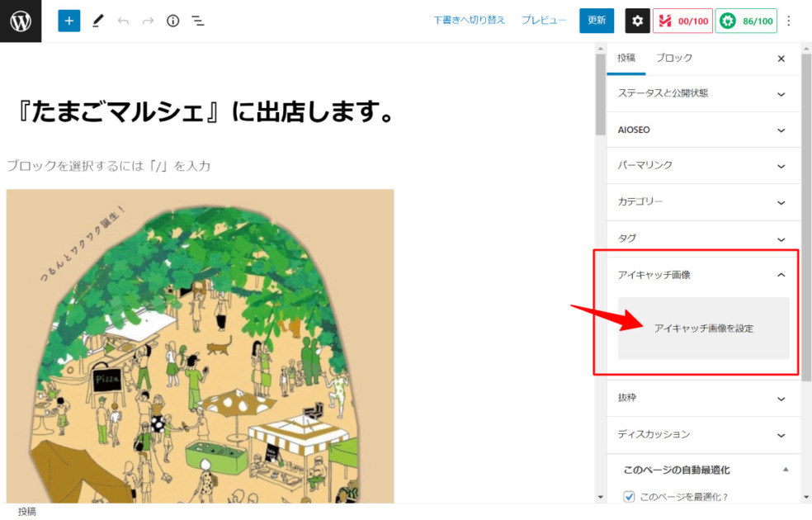Click the プレビュー preview link
This screenshot has height=520, width=812.
click(544, 21)
